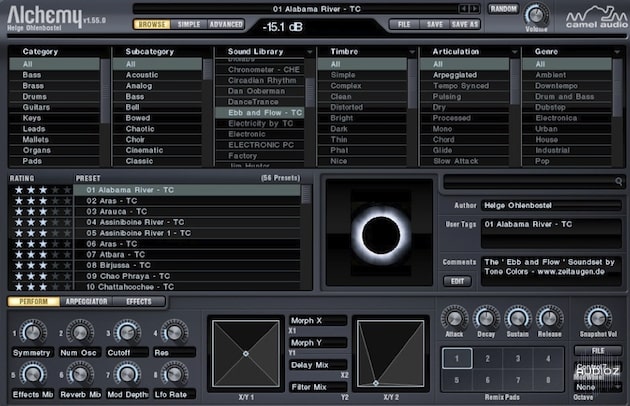Select remix pad 7
The image size is (630, 406).
coord(518,380)
